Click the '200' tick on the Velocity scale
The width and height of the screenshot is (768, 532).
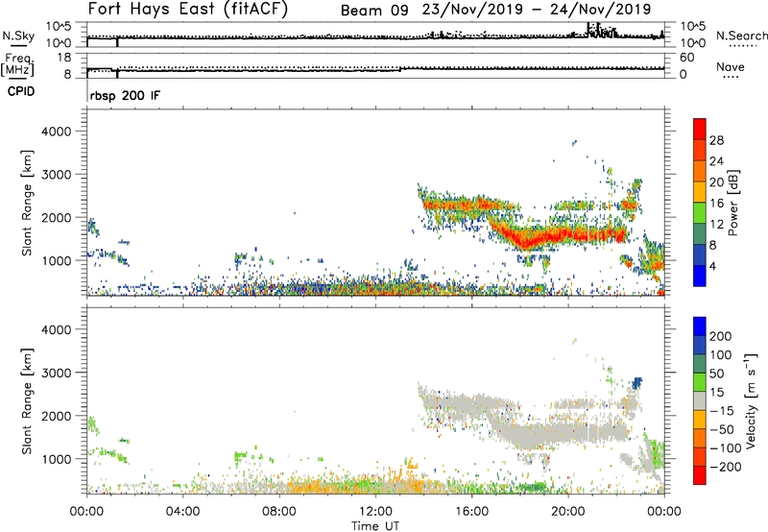[721, 336]
